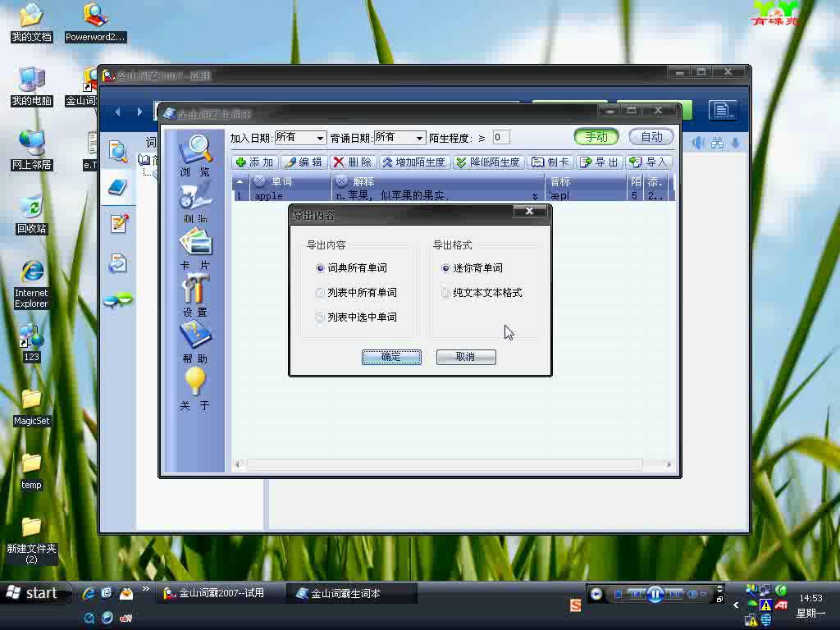Open the 浏览 browse magnifier icon

click(x=195, y=154)
